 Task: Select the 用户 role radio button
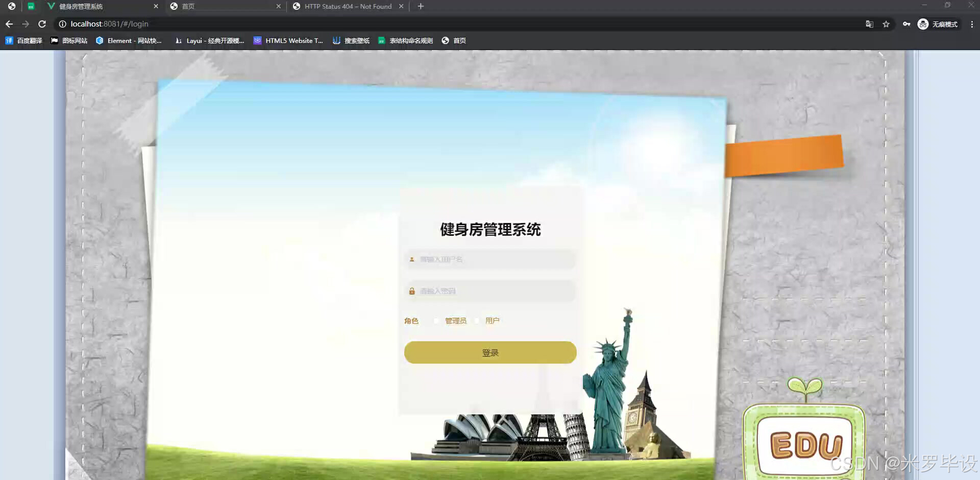477,321
